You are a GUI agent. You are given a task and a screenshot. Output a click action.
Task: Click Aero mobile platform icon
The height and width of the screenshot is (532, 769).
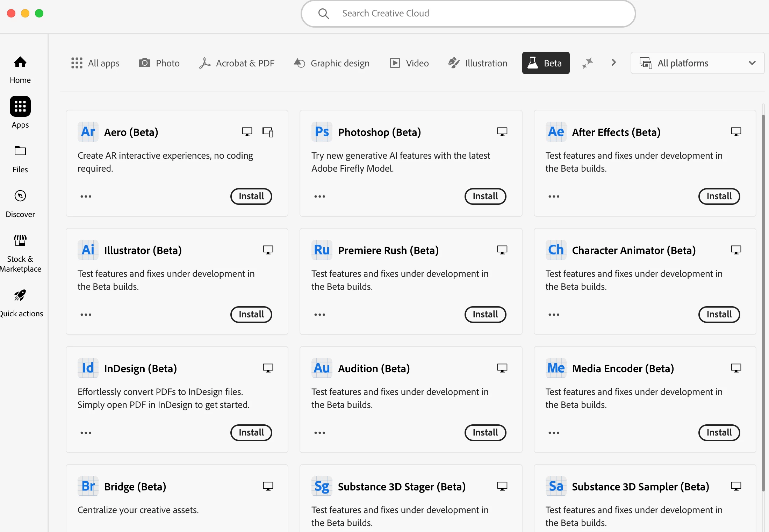(x=268, y=132)
